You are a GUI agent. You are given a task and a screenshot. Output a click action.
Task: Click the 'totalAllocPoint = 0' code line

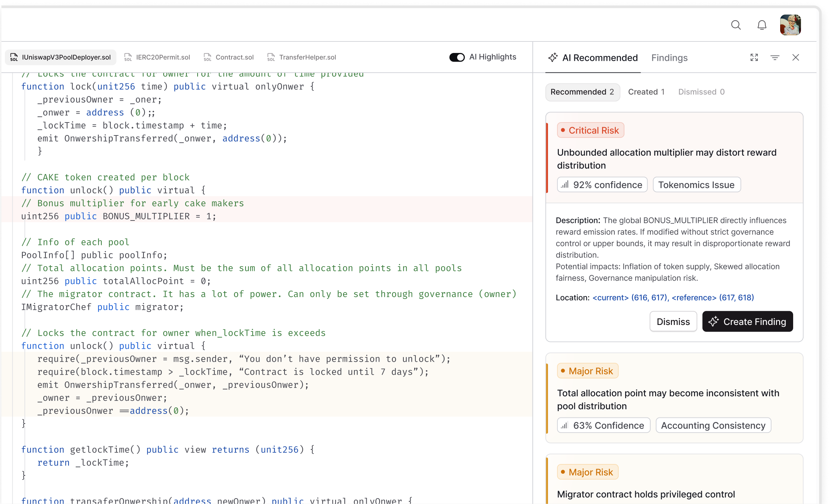coord(116,281)
